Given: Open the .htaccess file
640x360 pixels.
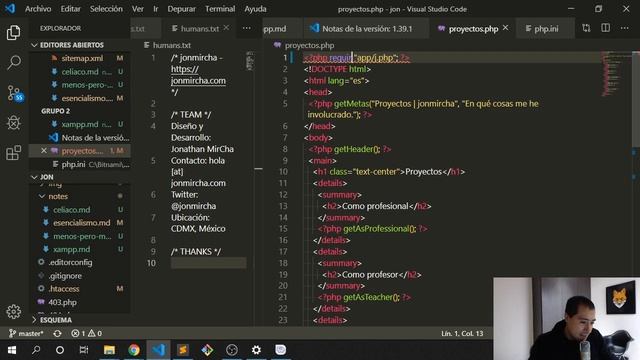Looking at the screenshot, I should 64,289.
